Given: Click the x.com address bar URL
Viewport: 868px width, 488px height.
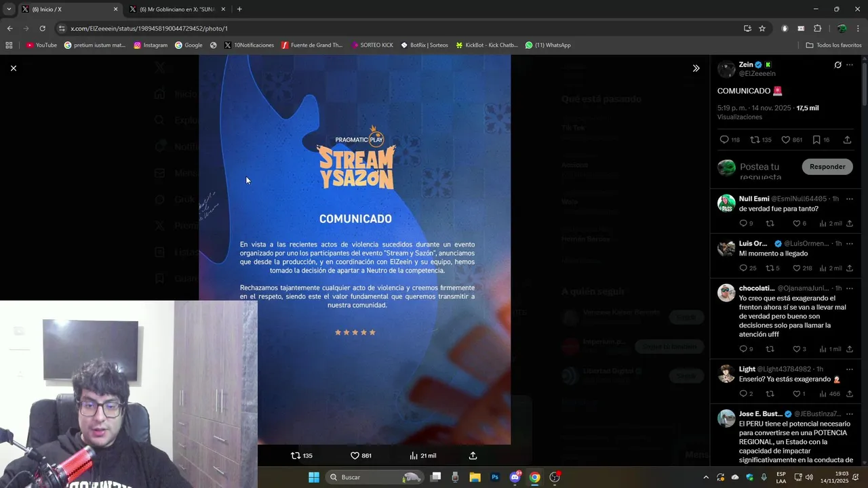Looking at the screenshot, I should pyautogui.click(x=149, y=28).
